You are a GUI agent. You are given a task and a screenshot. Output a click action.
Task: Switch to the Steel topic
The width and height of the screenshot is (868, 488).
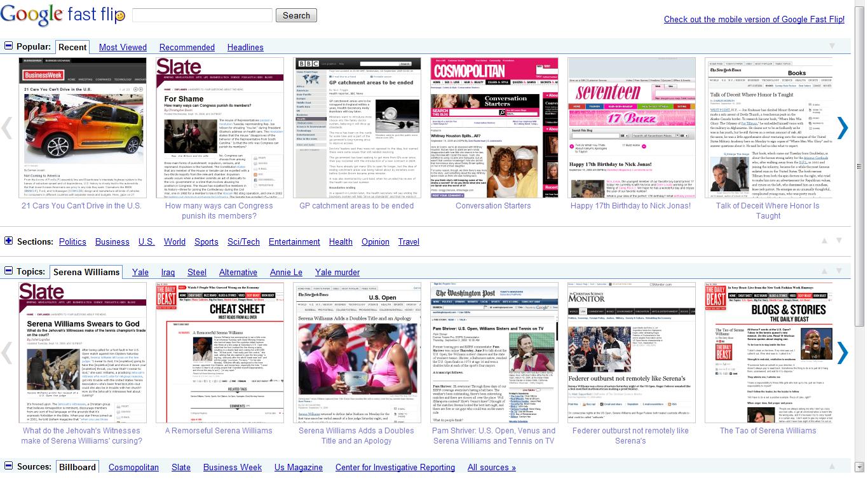tap(197, 272)
